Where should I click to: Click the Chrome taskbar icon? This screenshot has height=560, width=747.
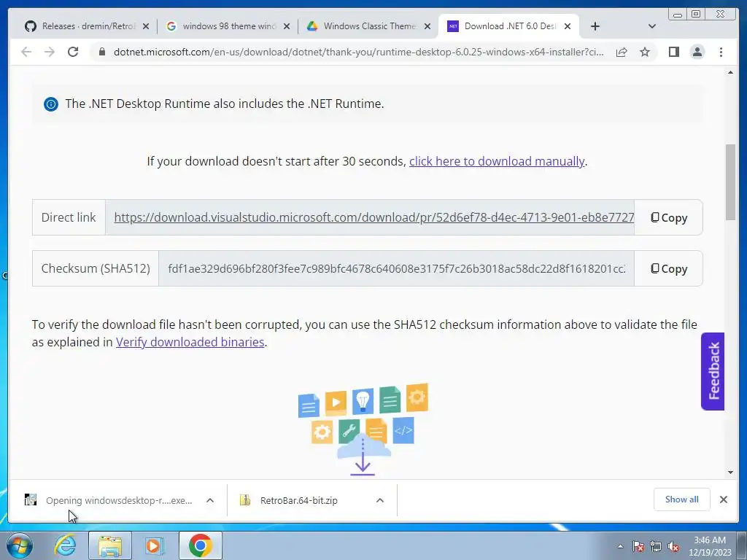(x=200, y=545)
